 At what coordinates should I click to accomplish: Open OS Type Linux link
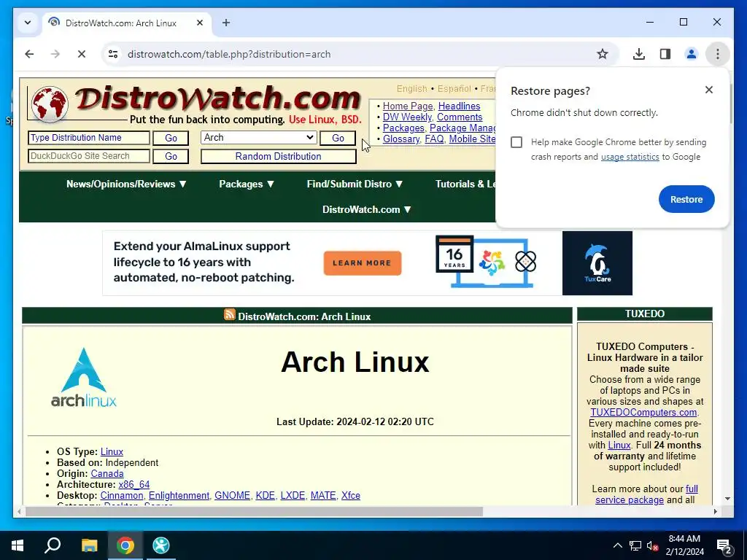[x=112, y=452]
